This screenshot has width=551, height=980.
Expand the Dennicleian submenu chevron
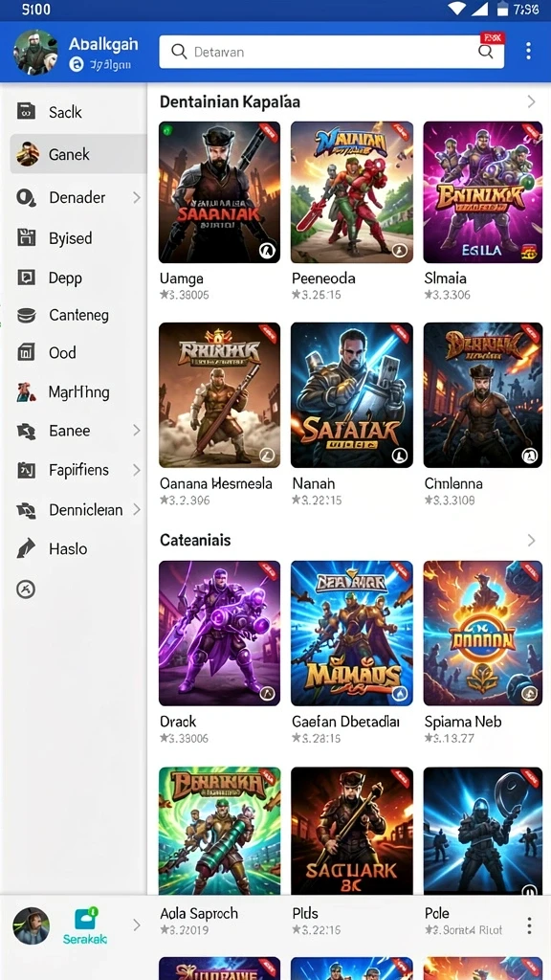(x=136, y=510)
